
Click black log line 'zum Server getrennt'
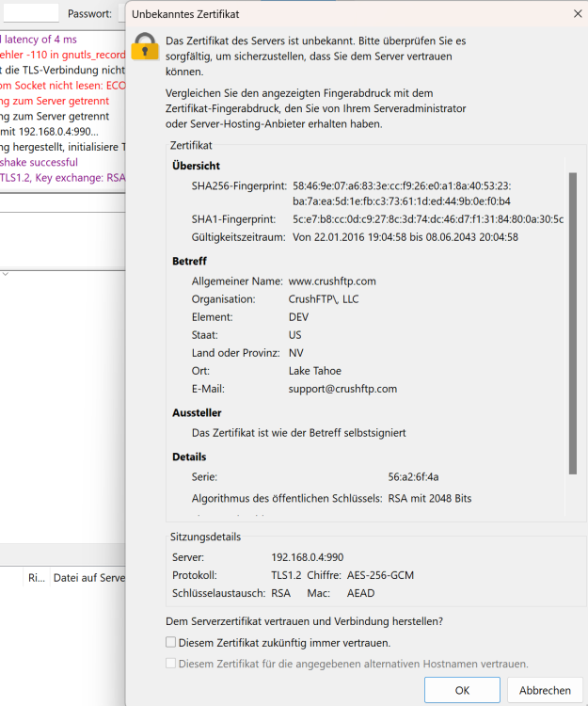55,116
